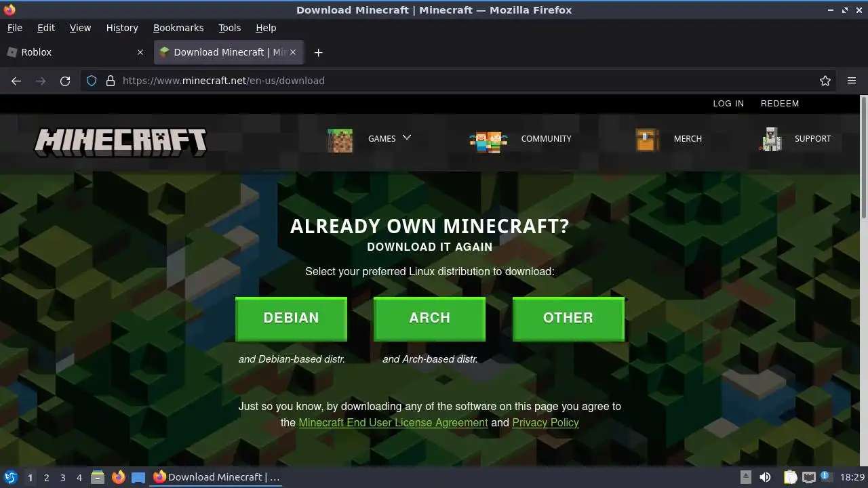Open a new tab with plus button
The height and width of the screenshot is (488, 868).
pyautogui.click(x=318, y=52)
